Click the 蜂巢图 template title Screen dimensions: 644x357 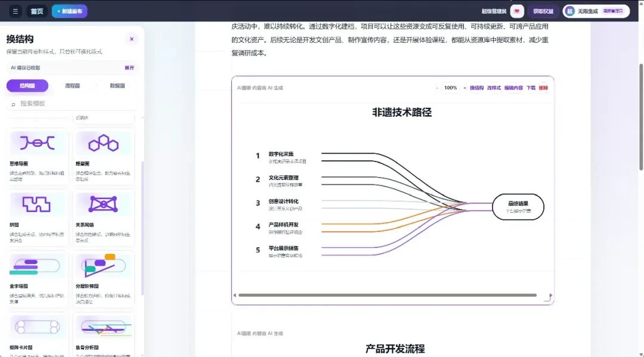82,163
